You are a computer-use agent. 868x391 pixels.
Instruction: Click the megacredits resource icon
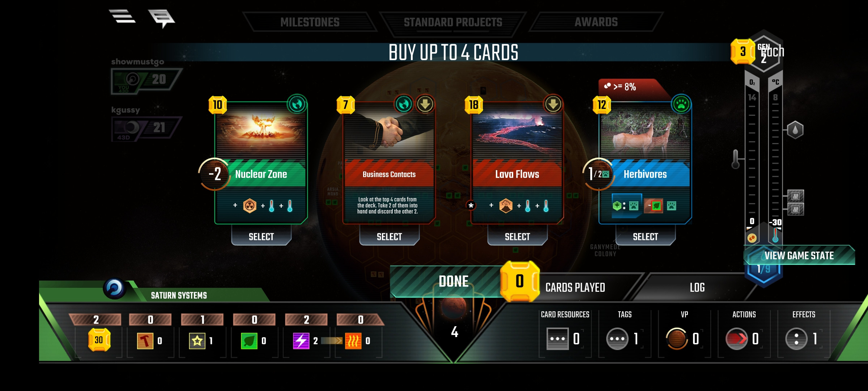99,340
